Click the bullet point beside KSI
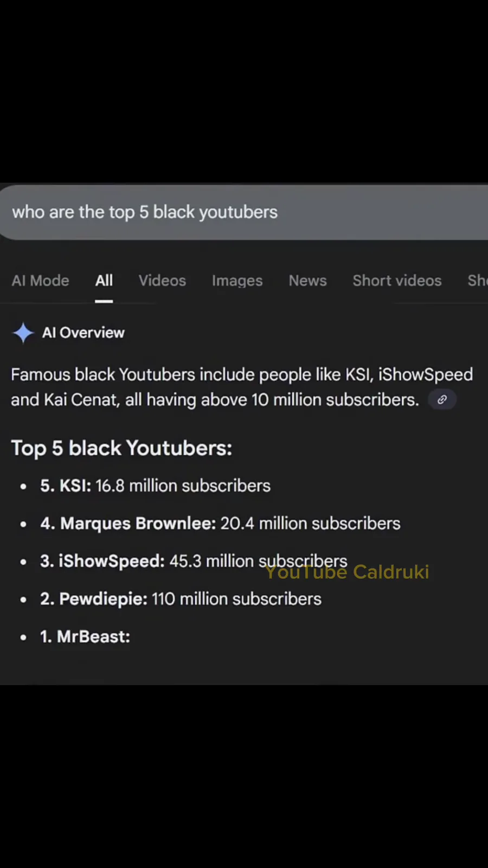Image resolution: width=488 pixels, height=868 pixels. 23,487
